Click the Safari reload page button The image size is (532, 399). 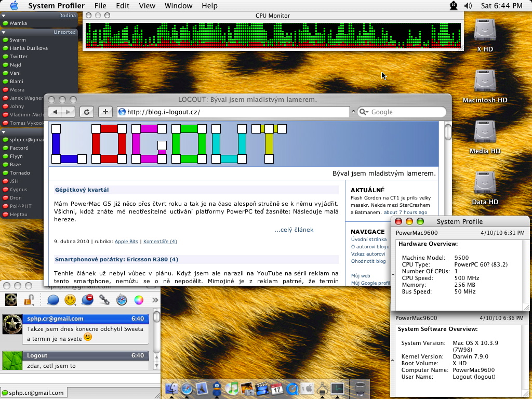coord(86,112)
